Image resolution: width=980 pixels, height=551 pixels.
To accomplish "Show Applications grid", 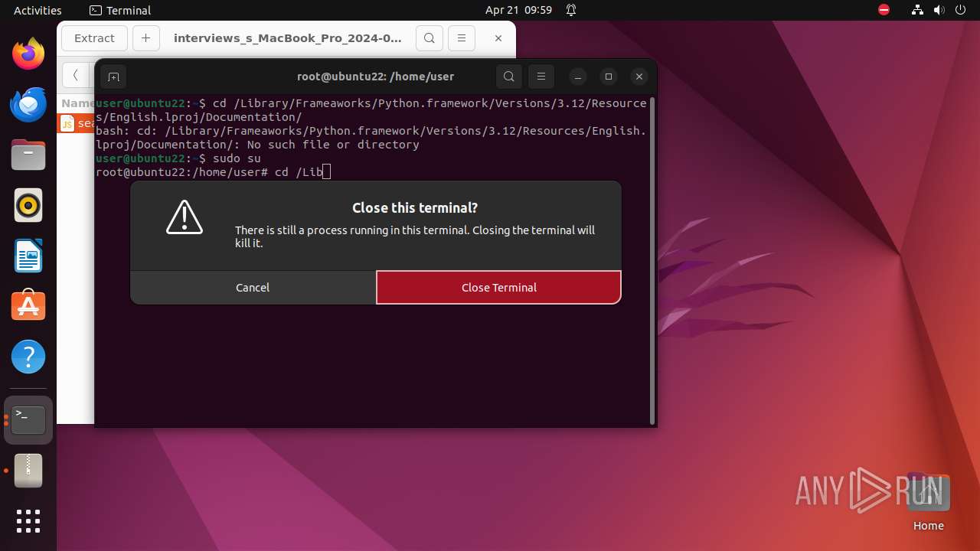I will click(x=28, y=521).
